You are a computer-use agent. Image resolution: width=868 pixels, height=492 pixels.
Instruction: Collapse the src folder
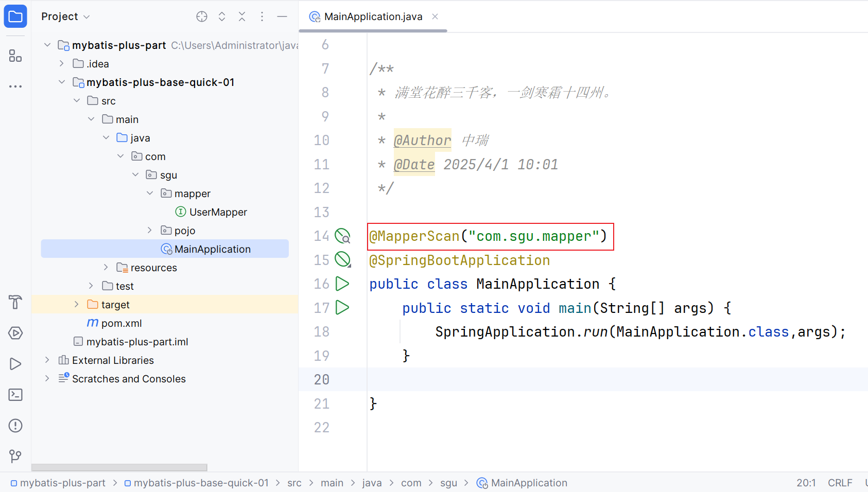[77, 100]
